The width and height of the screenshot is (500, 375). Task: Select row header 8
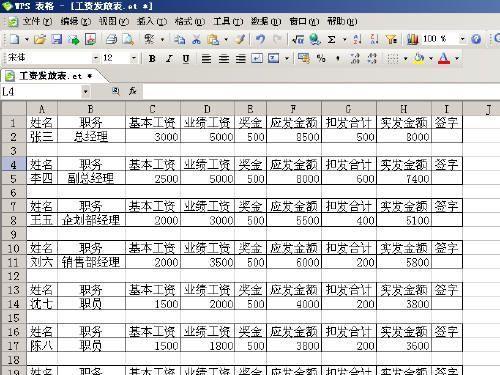pos(13,220)
